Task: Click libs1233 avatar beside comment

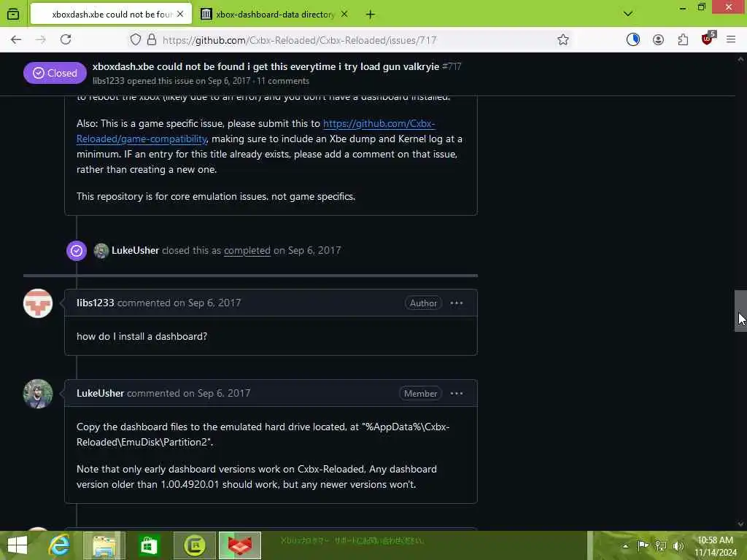Action: (x=38, y=303)
